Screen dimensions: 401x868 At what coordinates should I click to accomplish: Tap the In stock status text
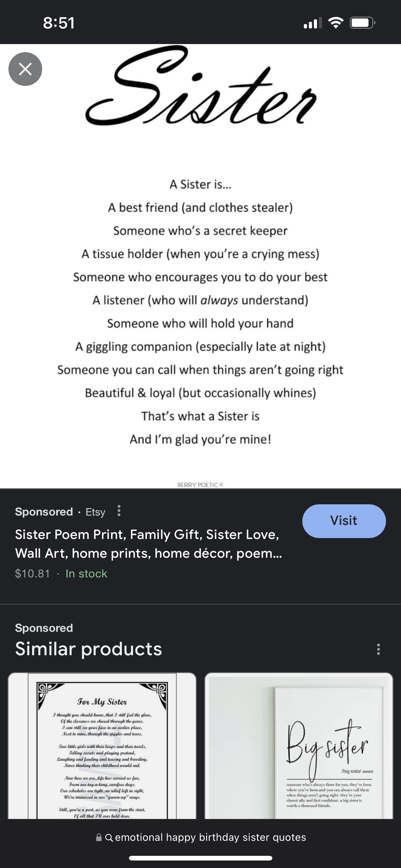coord(86,573)
